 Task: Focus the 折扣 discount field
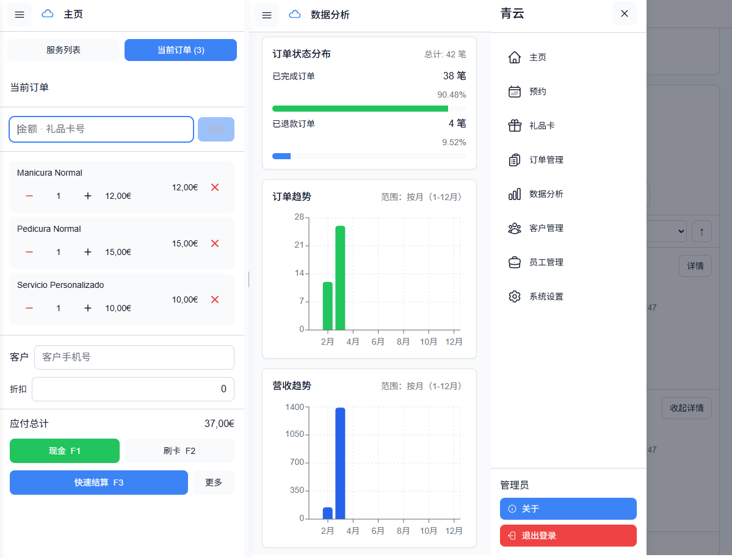click(x=133, y=389)
